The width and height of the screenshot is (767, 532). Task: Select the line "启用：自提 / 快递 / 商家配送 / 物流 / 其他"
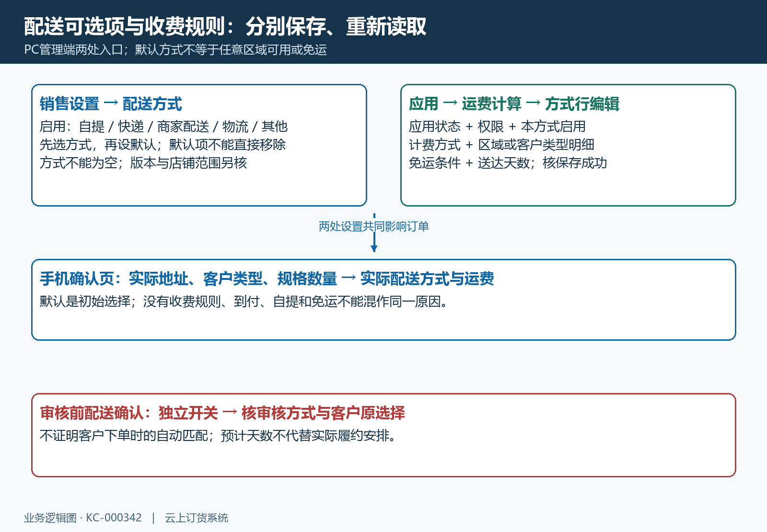click(163, 127)
